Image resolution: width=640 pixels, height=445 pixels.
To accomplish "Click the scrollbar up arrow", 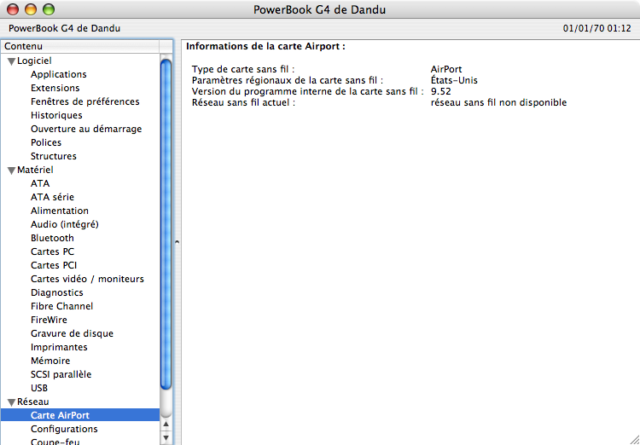I will [166, 425].
